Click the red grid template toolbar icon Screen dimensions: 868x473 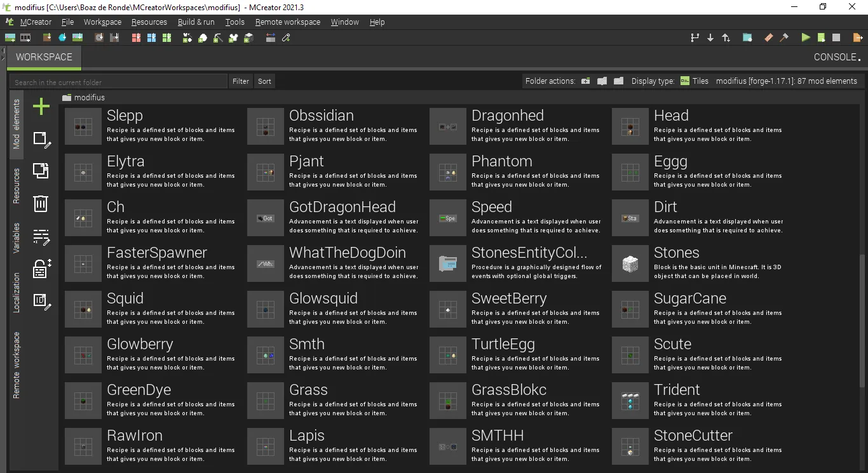point(136,38)
